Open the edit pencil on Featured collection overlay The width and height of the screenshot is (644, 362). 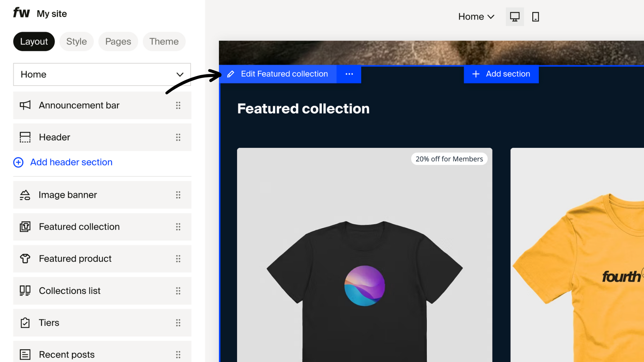[231, 74]
